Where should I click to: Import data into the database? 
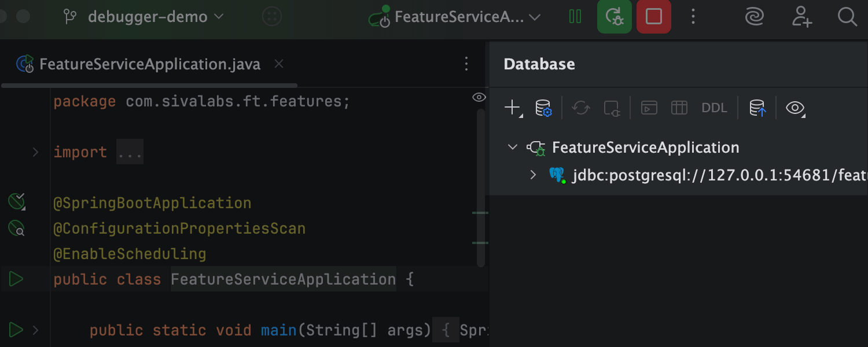757,108
